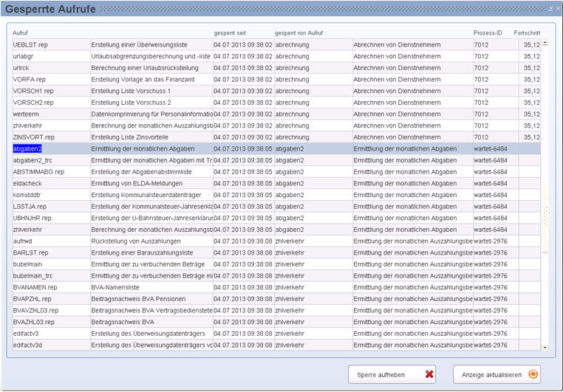Select the BVANAMEN.rep row
This screenshot has width=563, height=392.
coord(276,287)
